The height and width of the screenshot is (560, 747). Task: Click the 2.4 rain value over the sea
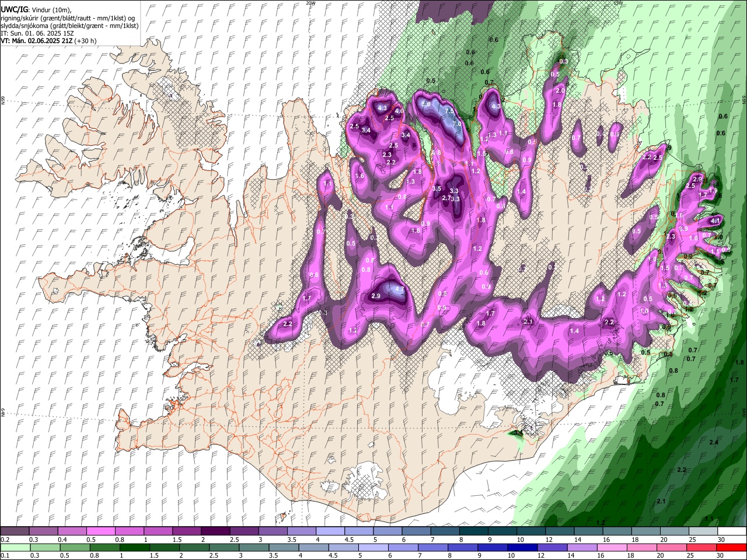[714, 443]
